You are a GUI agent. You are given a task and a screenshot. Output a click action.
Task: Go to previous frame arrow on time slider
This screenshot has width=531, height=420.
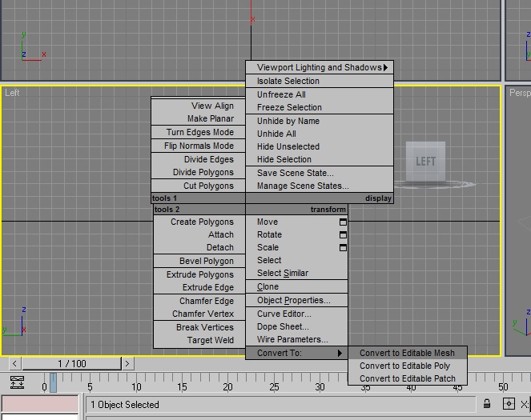14,363
